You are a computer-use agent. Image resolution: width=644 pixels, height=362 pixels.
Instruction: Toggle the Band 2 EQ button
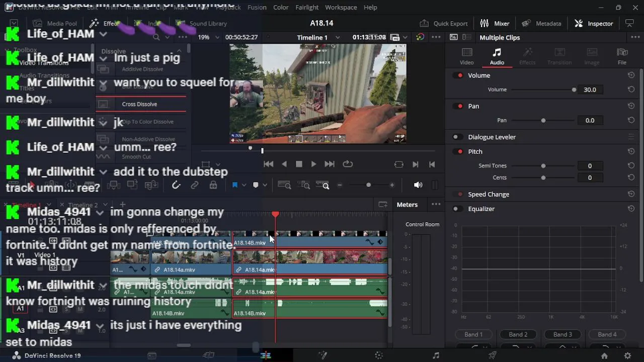[518, 334]
